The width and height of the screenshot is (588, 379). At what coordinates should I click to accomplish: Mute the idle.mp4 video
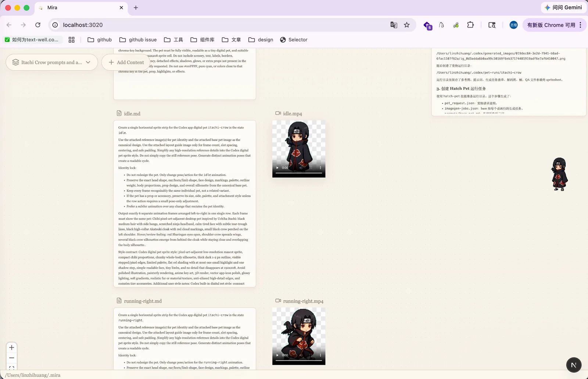tap(301, 168)
